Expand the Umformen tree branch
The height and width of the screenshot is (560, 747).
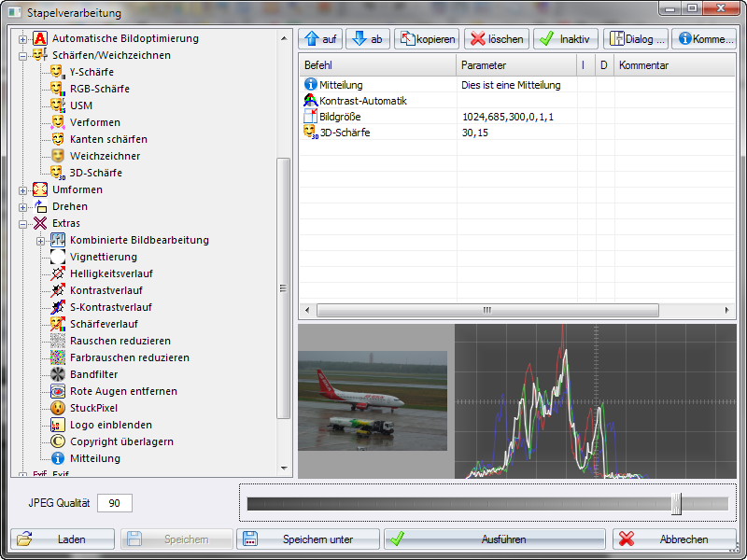point(21,189)
